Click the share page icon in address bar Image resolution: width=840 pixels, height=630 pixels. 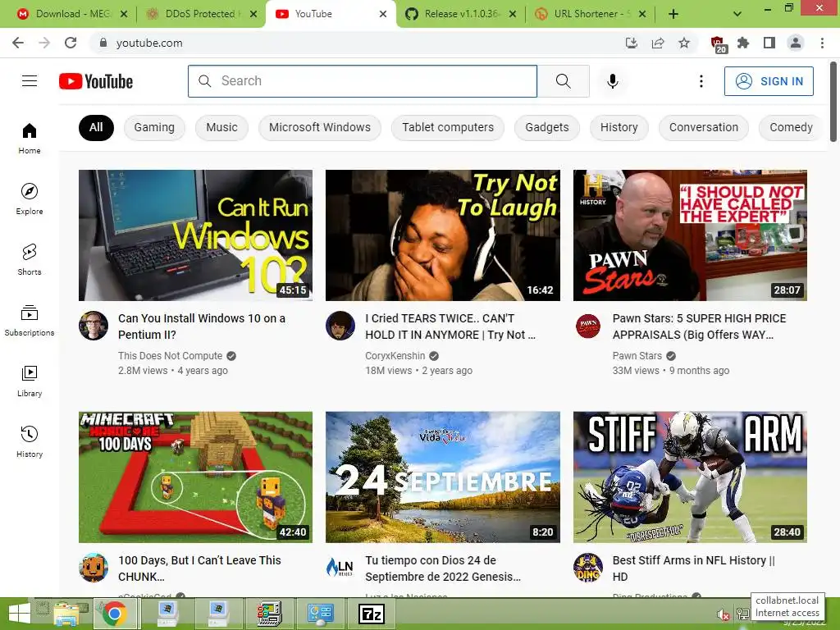tap(658, 43)
